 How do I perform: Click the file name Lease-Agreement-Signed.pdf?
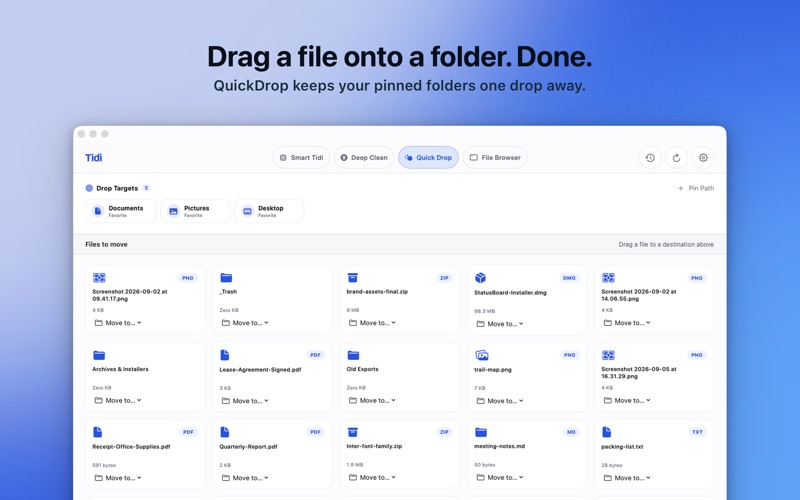tap(260, 369)
